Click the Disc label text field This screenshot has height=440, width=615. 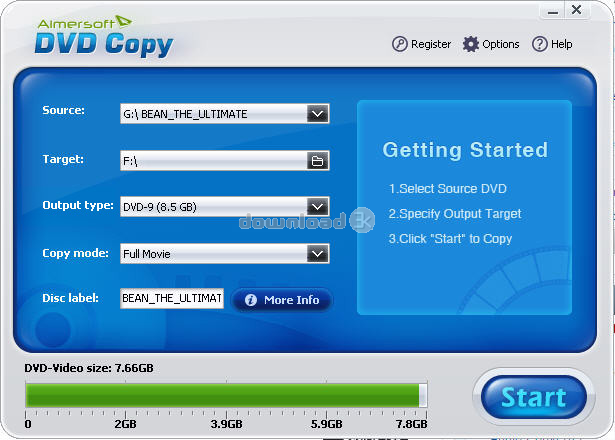coord(172,298)
